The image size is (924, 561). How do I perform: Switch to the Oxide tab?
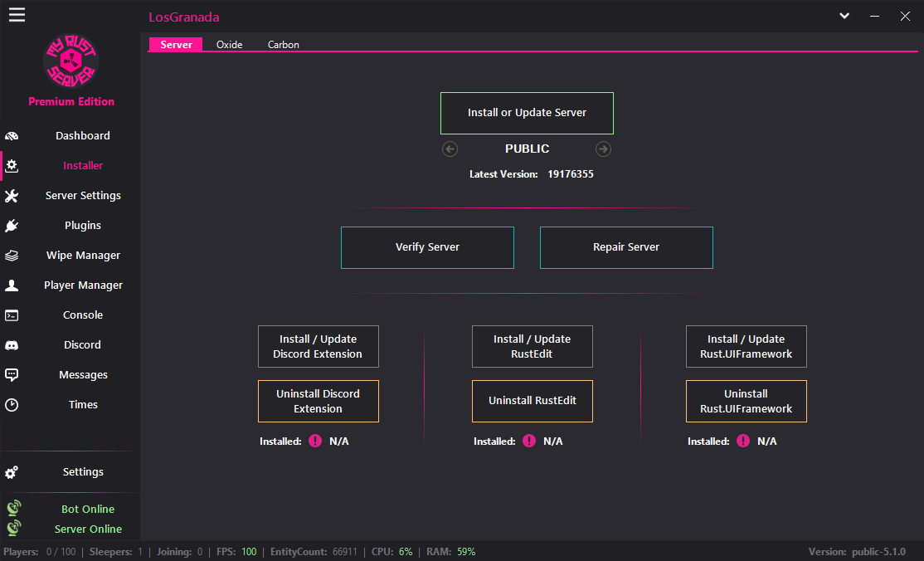coord(229,44)
